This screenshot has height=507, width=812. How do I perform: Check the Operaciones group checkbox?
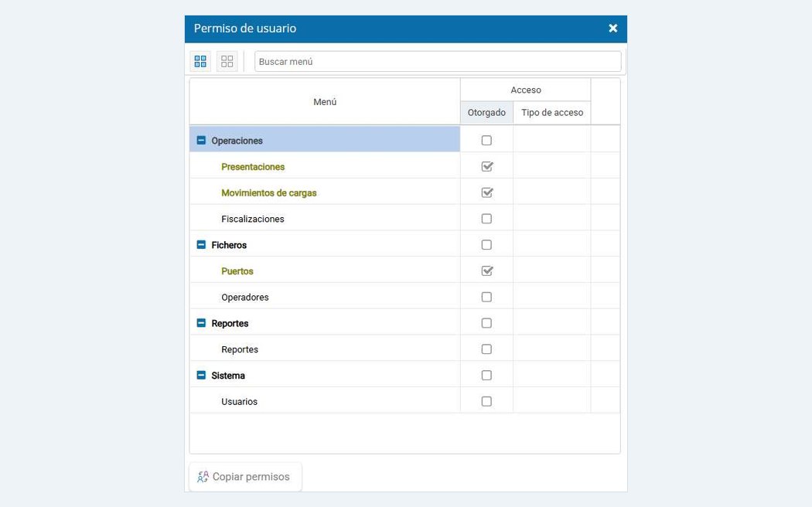point(486,140)
